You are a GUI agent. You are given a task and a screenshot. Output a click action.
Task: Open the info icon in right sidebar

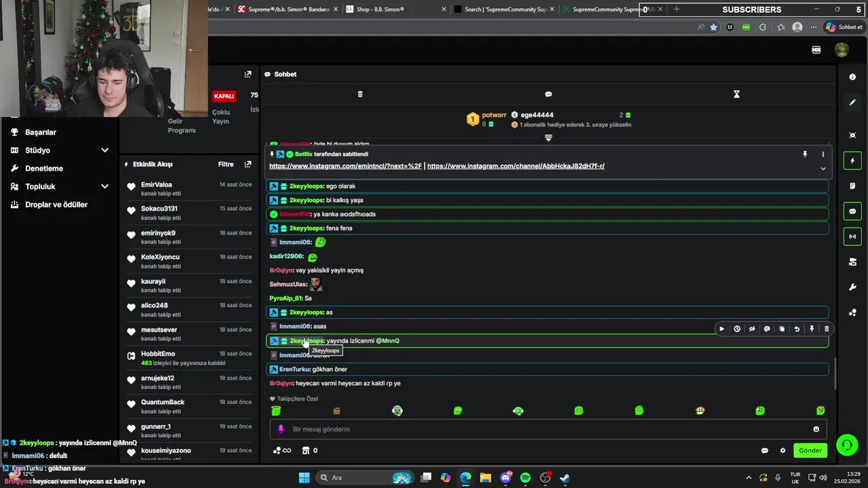pos(852,77)
